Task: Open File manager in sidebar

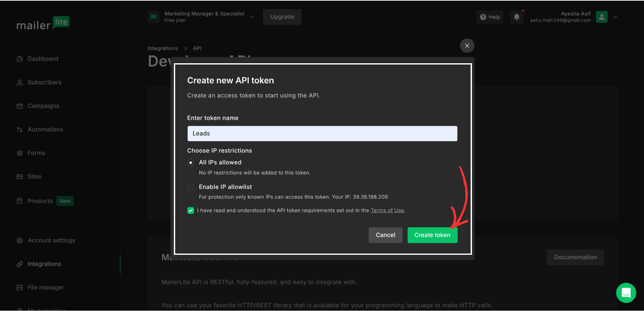Action: (45, 288)
